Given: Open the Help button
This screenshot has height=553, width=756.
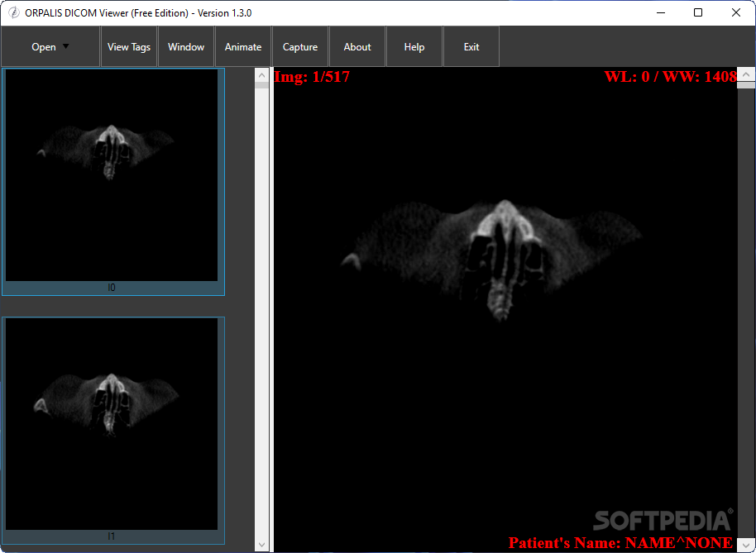Looking at the screenshot, I should 414,47.
